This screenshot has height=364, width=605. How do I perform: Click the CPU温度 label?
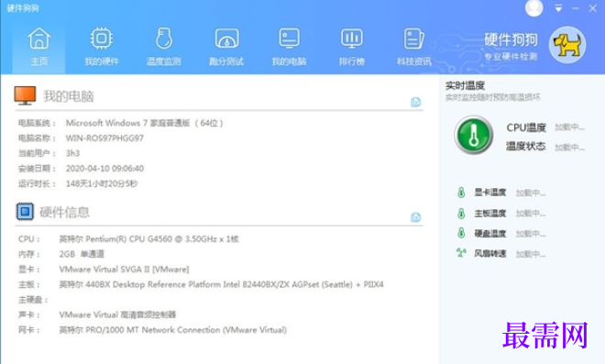tap(526, 127)
